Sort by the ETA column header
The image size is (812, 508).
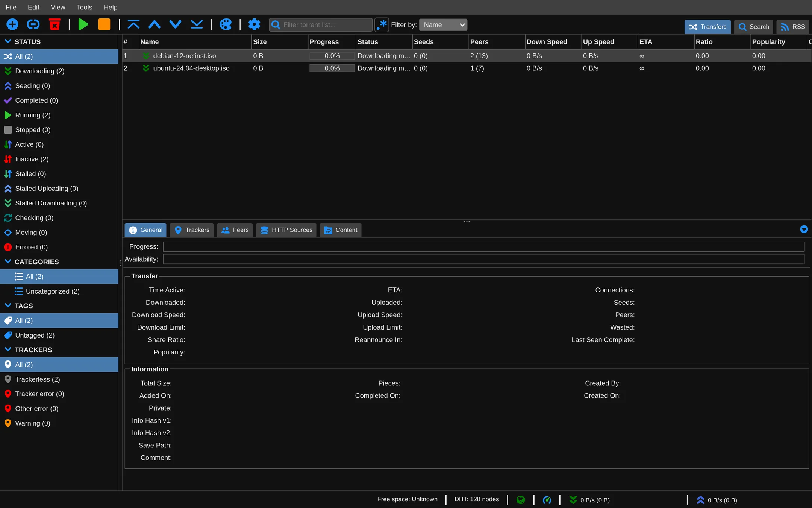tap(666, 42)
